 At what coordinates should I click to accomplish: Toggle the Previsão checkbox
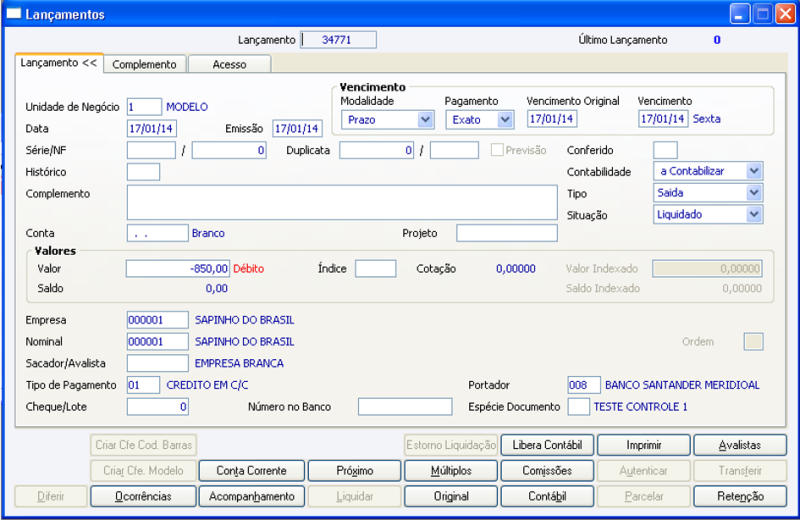pyautogui.click(x=496, y=150)
